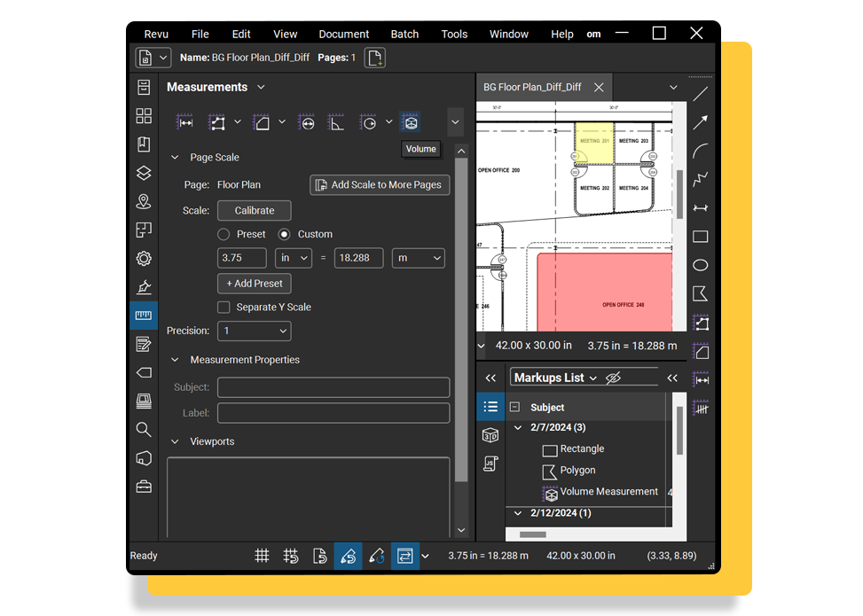Click the Subject input field
The image size is (863, 616).
333,386
